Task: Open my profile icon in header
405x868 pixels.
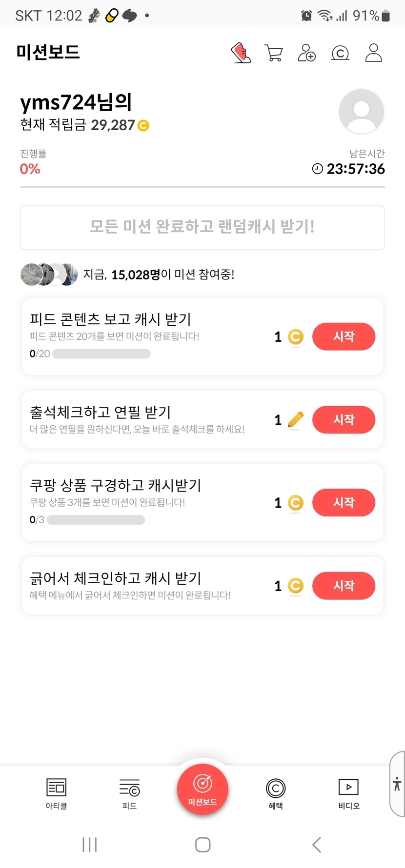Action: (x=374, y=53)
